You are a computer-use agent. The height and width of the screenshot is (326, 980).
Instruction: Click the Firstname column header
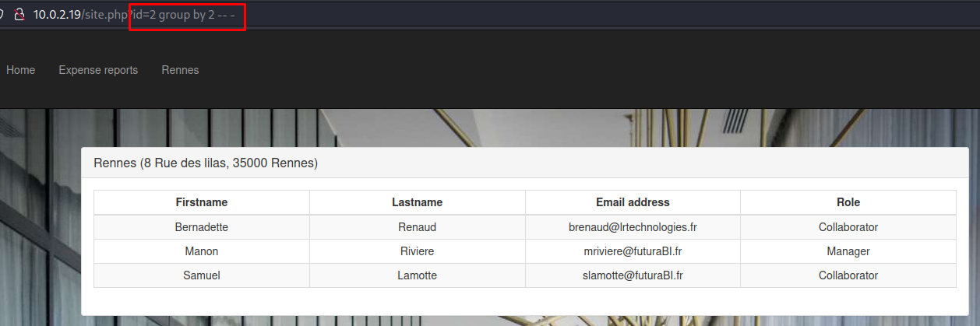(x=202, y=202)
